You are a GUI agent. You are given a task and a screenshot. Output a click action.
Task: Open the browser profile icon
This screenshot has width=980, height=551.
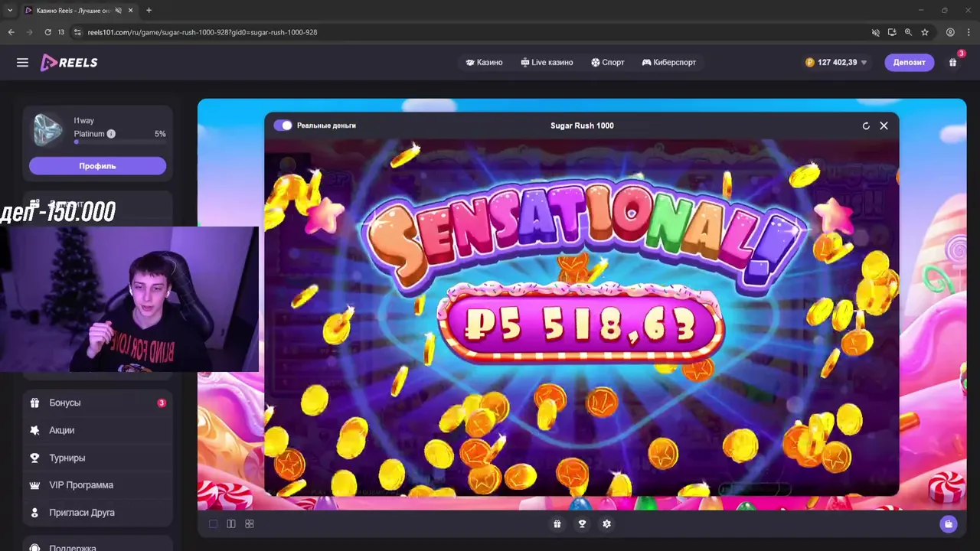tap(950, 32)
